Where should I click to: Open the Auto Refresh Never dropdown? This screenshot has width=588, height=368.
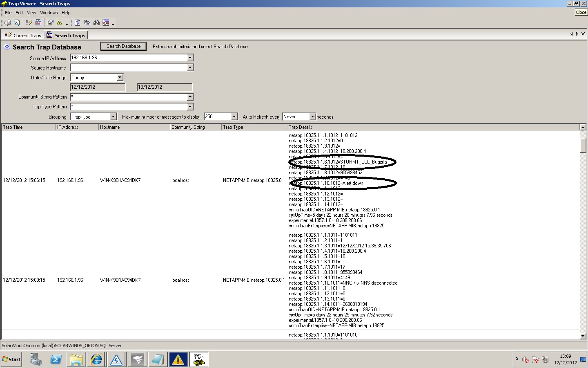312,117
